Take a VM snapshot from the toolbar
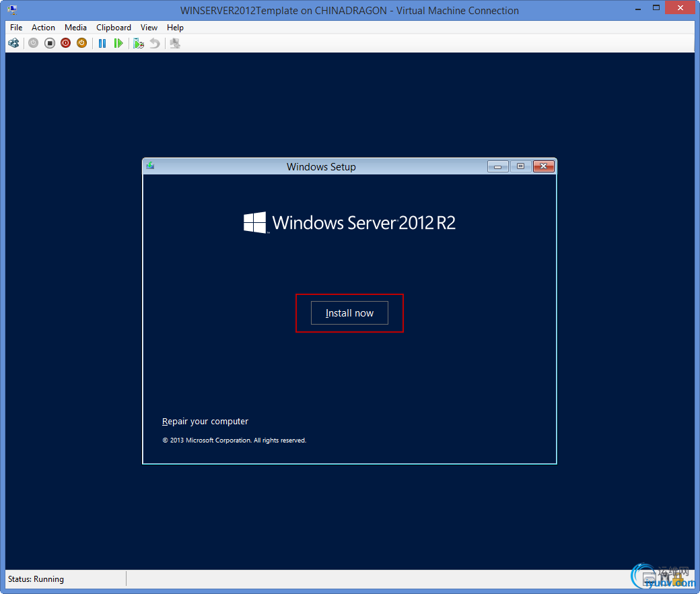The width and height of the screenshot is (700, 594). [139, 43]
